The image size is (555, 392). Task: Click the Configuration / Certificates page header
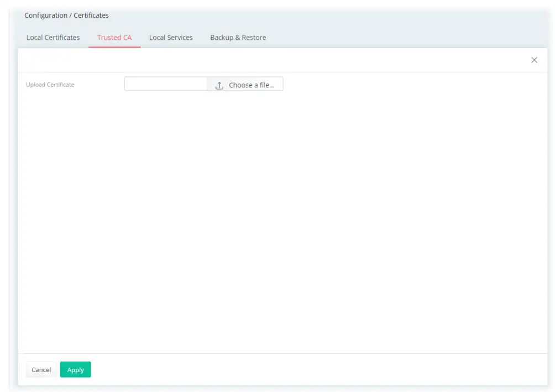pos(66,15)
